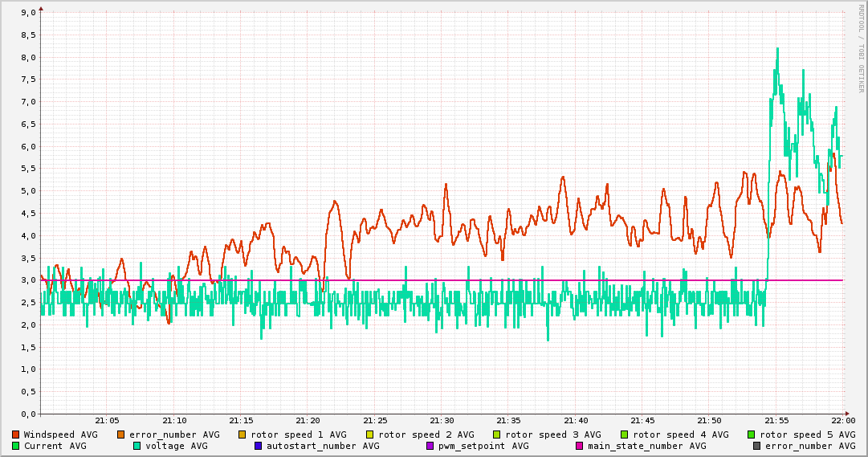The height and width of the screenshot is (457, 868).
Task: Click the purple pwm_setpoint AVG swatch
Action: (x=430, y=446)
